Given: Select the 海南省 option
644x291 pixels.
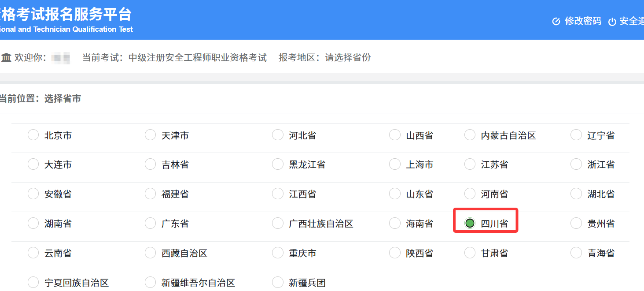Looking at the screenshot, I should click(x=394, y=223).
